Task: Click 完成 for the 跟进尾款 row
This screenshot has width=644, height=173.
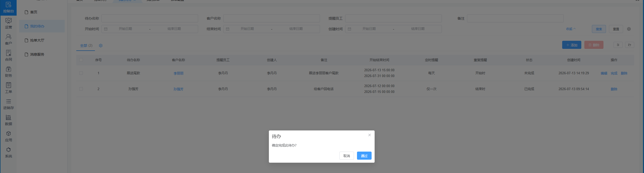Action: click(x=614, y=73)
